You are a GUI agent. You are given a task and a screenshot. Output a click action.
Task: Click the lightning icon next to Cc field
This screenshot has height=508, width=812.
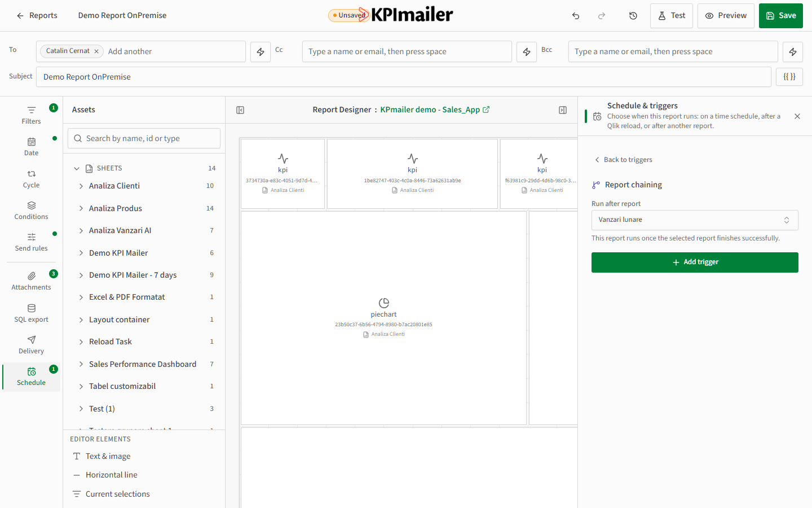coord(527,51)
